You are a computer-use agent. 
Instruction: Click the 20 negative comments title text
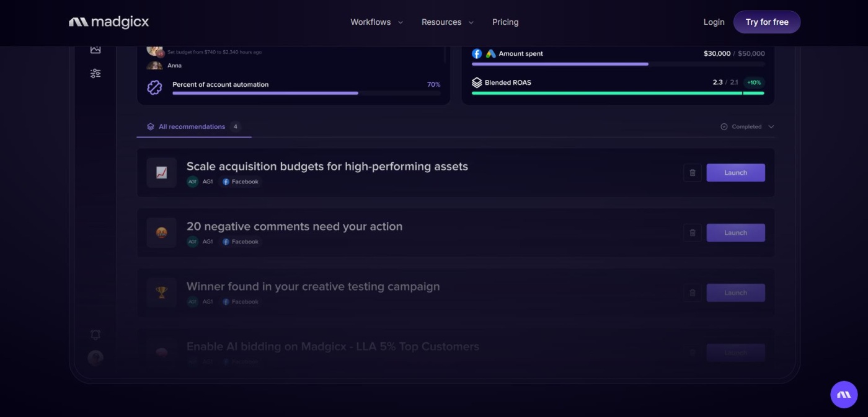pyautogui.click(x=294, y=226)
